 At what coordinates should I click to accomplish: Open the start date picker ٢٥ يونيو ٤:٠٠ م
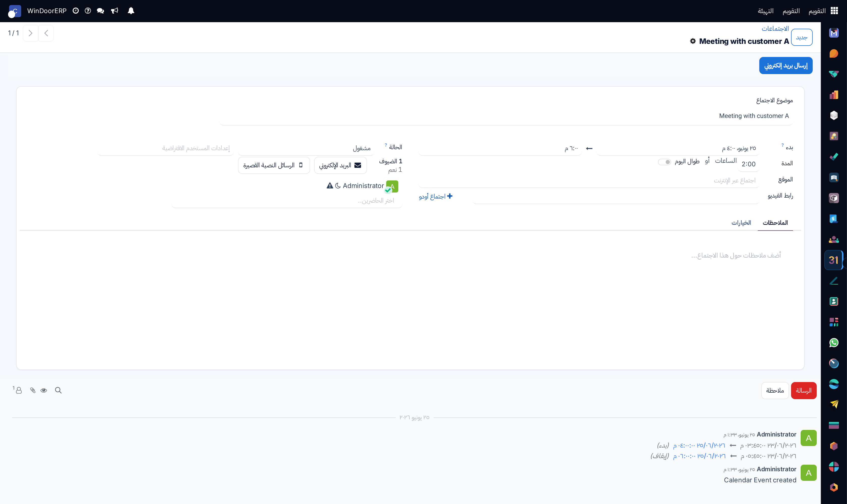[678, 148]
